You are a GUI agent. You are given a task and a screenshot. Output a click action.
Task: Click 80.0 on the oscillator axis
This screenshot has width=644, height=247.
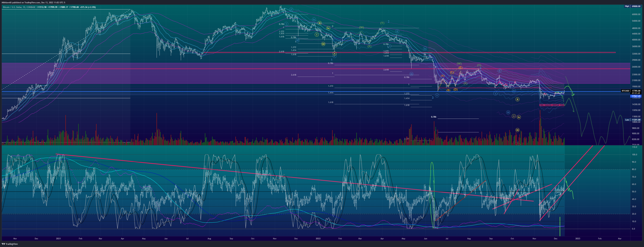pos(634,170)
